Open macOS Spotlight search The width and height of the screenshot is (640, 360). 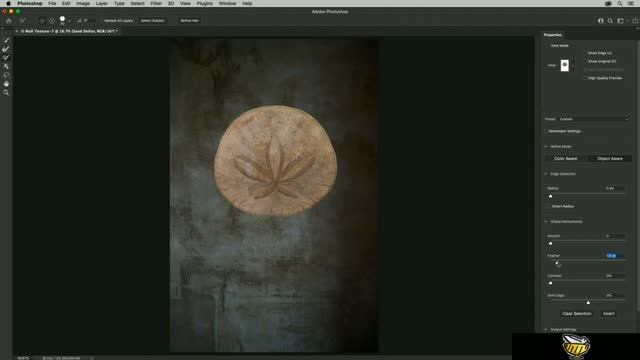620,3
